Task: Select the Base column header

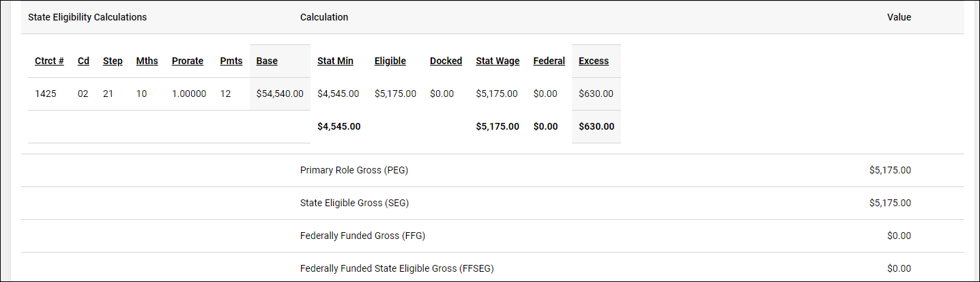Action: point(267,61)
